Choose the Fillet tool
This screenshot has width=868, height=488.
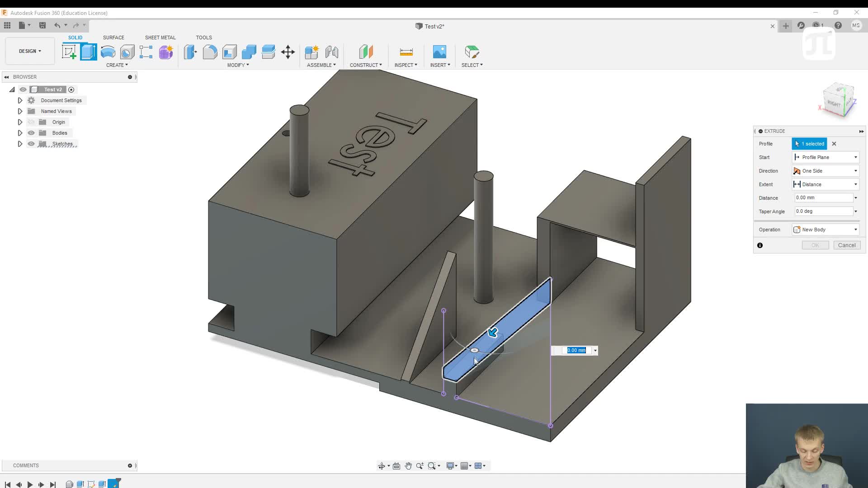pyautogui.click(x=210, y=52)
